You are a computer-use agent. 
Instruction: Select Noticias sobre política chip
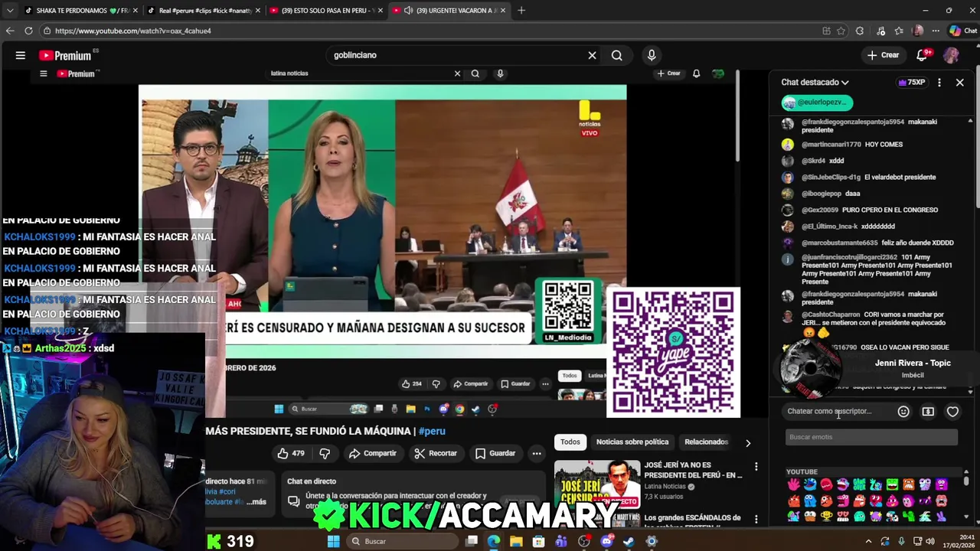click(x=632, y=442)
